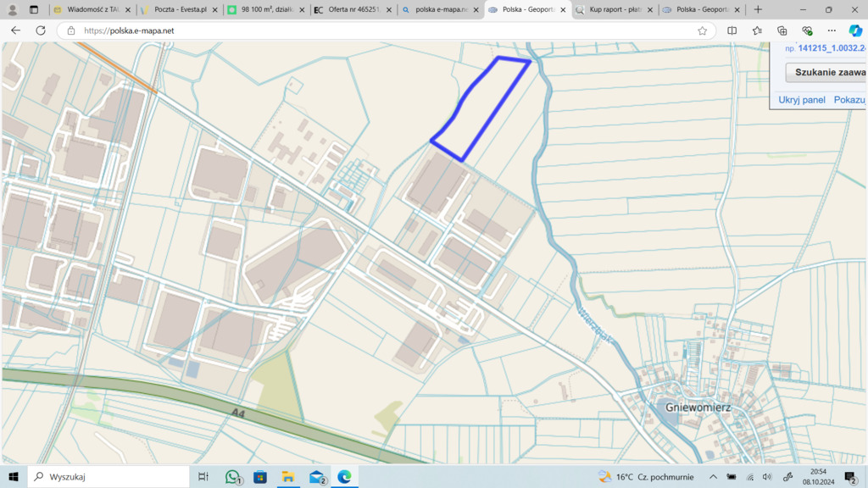Open the Collections icon in toolbar
Viewport: 868px width, 488px height.
(x=782, y=30)
